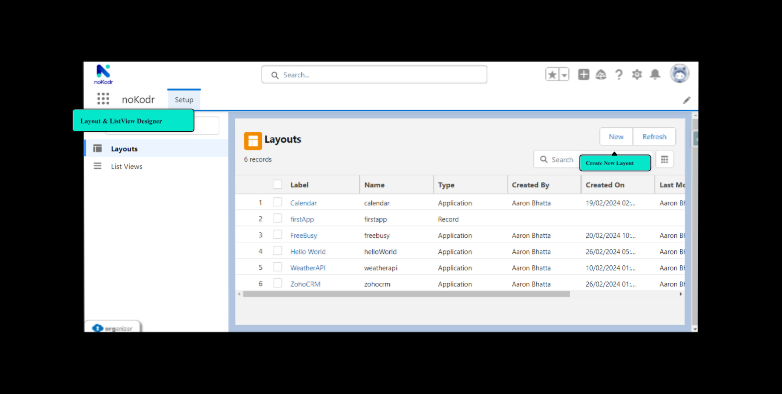Click the Refresh button
782x394 pixels.
654,137
